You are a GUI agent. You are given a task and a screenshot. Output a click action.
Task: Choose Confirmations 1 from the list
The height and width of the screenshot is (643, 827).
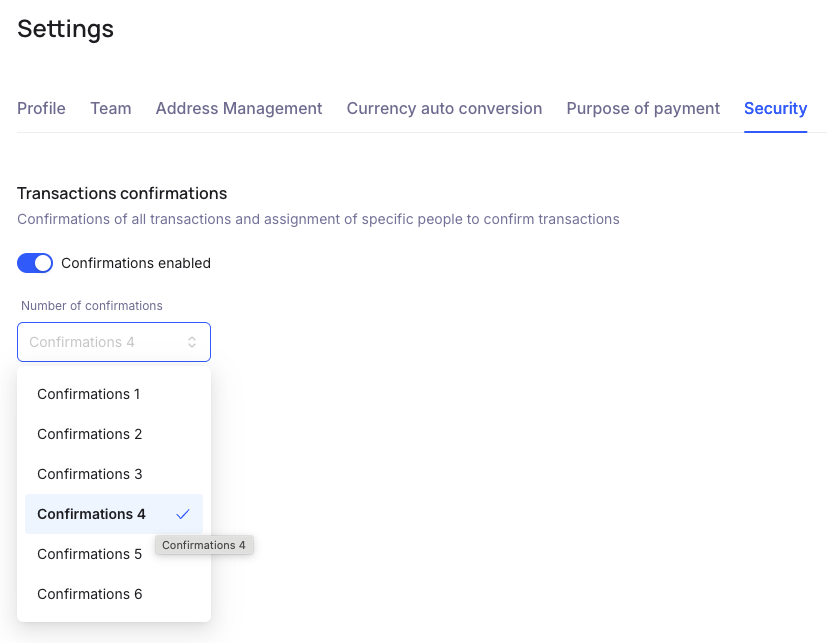click(89, 394)
